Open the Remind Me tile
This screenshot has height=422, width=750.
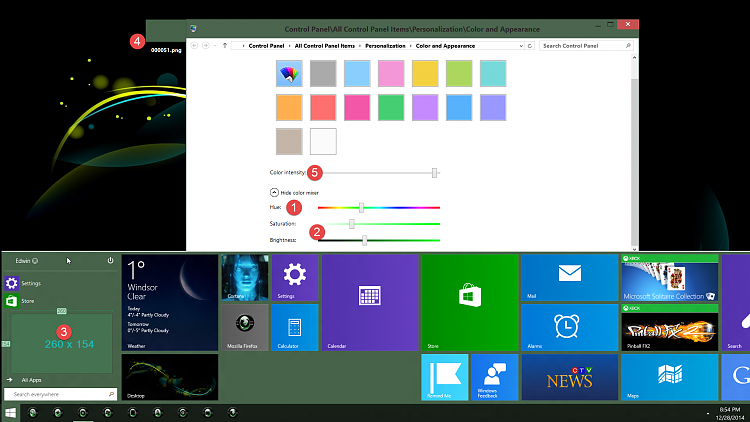tap(445, 377)
